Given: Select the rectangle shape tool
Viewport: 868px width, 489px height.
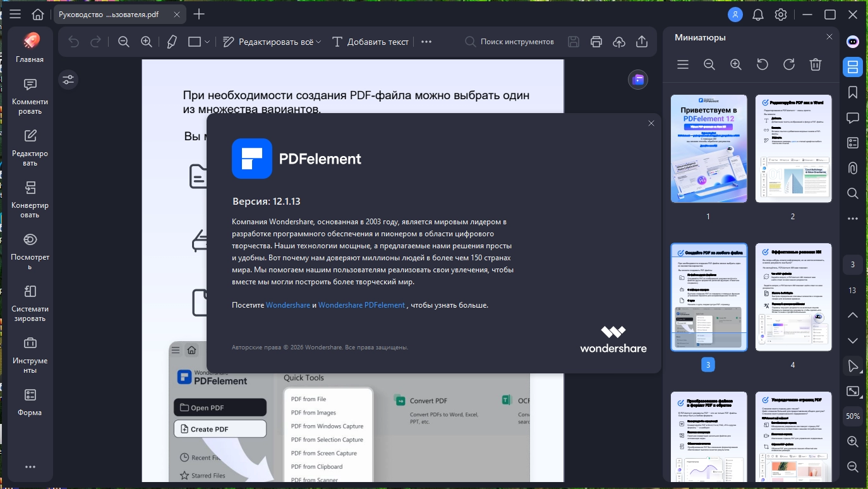Looking at the screenshot, I should click(195, 42).
